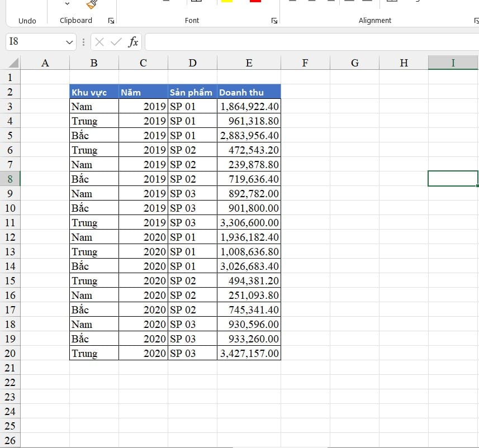The height and width of the screenshot is (448, 479).
Task: Open the Paste options dropdown chevron
Action: click(67, 4)
